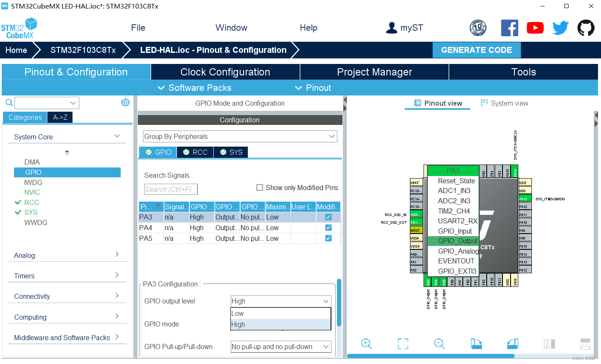The height and width of the screenshot is (364, 601).
Task: Click the 10-year anniversary badge icon
Action: pyautogui.click(x=478, y=28)
